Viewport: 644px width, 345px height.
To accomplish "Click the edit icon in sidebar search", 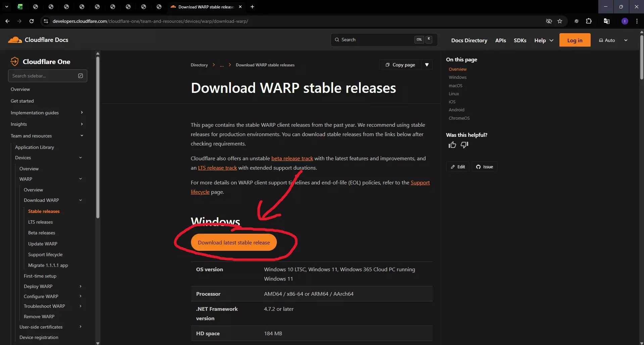I will [81, 76].
